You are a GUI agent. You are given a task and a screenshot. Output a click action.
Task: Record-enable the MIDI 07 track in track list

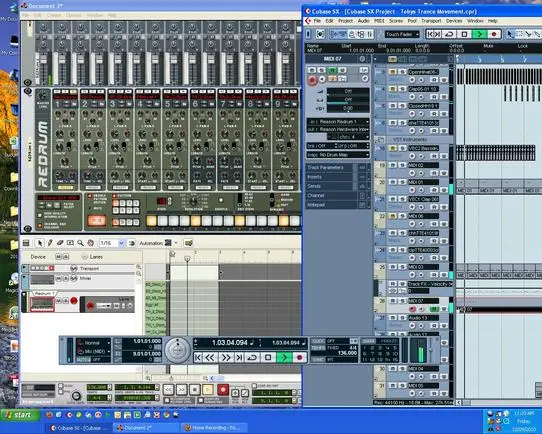pos(412,309)
